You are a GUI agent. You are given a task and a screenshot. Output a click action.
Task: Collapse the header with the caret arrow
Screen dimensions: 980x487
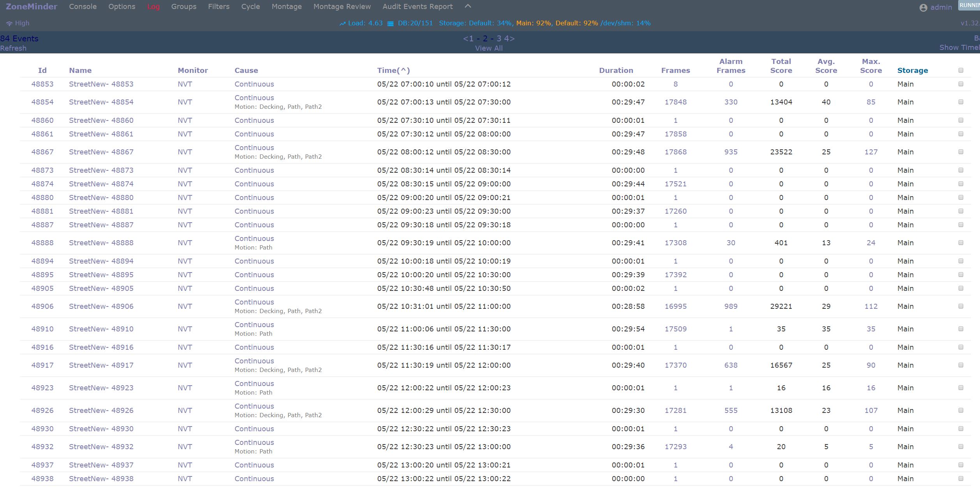[x=468, y=6]
